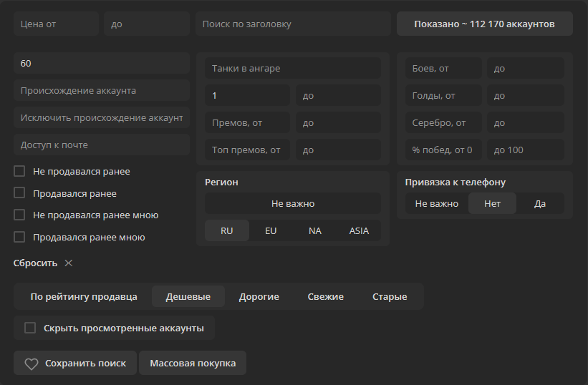Select the EU region option
588x385 pixels.
click(x=271, y=231)
